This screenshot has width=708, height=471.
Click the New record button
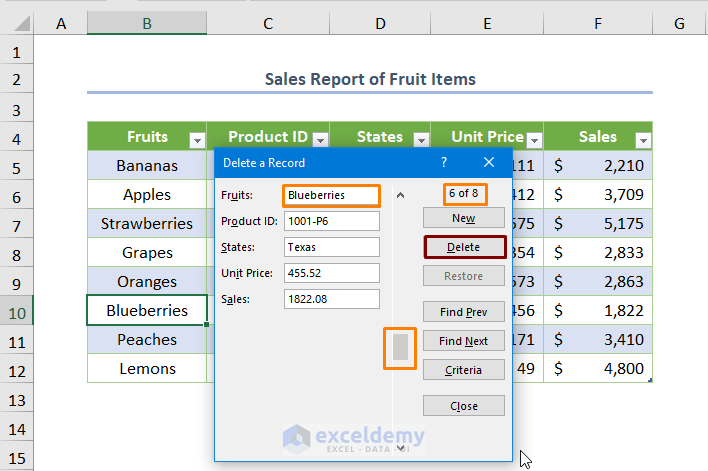[463, 218]
